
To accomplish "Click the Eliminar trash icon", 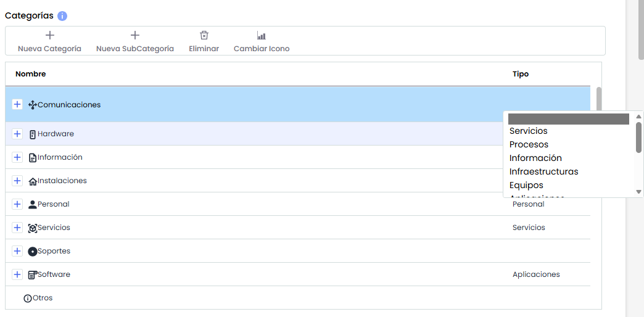I will (x=204, y=36).
